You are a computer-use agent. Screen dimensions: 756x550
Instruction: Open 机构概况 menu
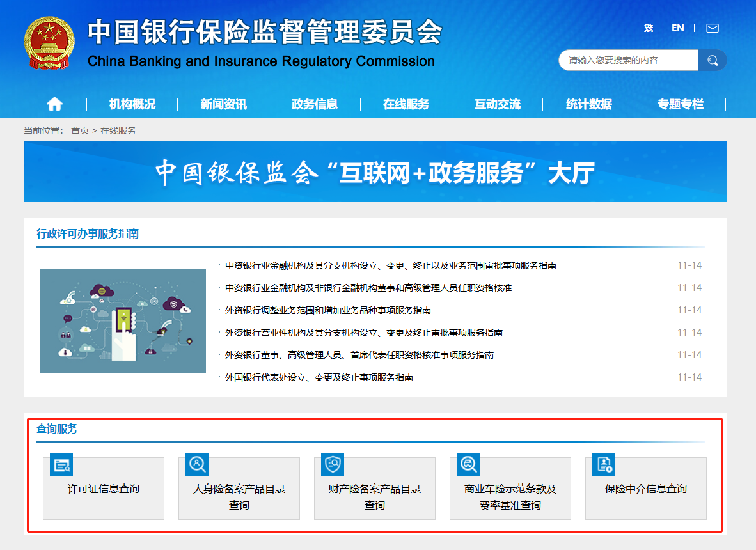(132, 104)
